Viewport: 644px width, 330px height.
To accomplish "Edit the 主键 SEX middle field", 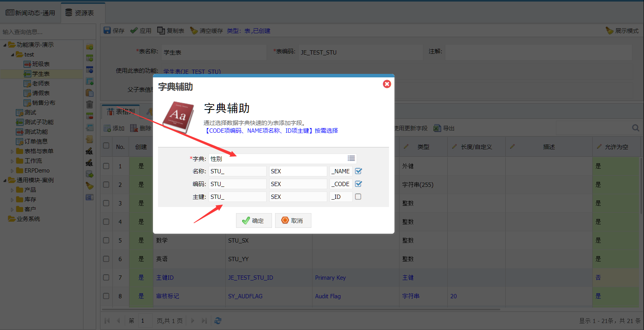I will (x=298, y=197).
